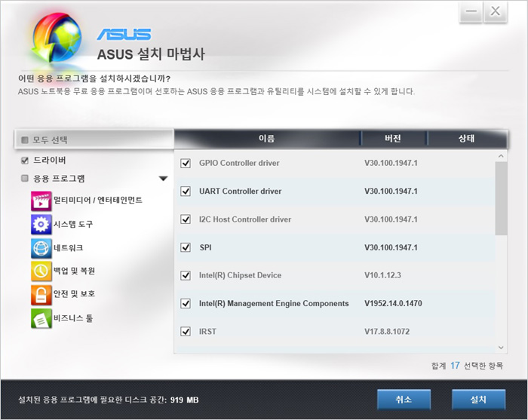This screenshot has width=528, height=420.
Task: Sort list by 이름 column header
Action: (266, 139)
